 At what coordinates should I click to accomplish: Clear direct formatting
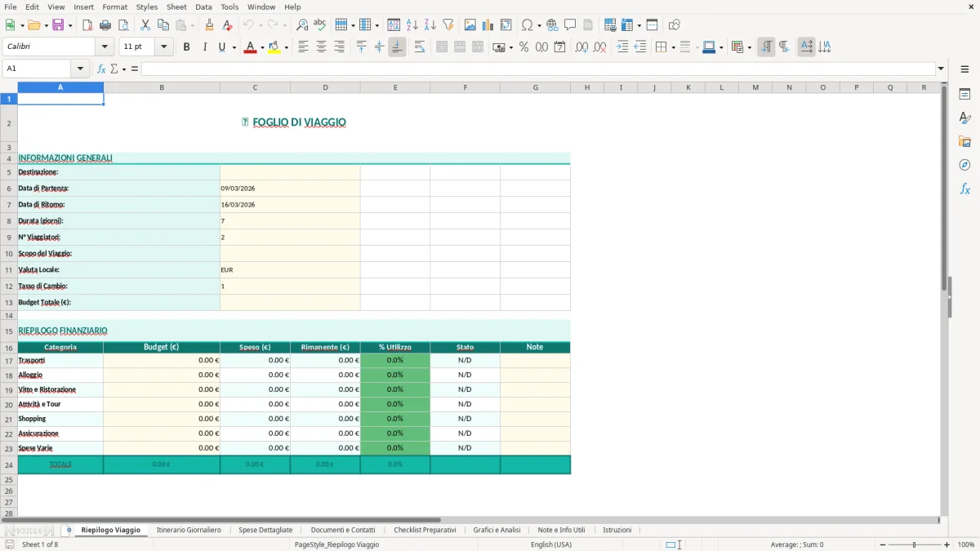226,25
